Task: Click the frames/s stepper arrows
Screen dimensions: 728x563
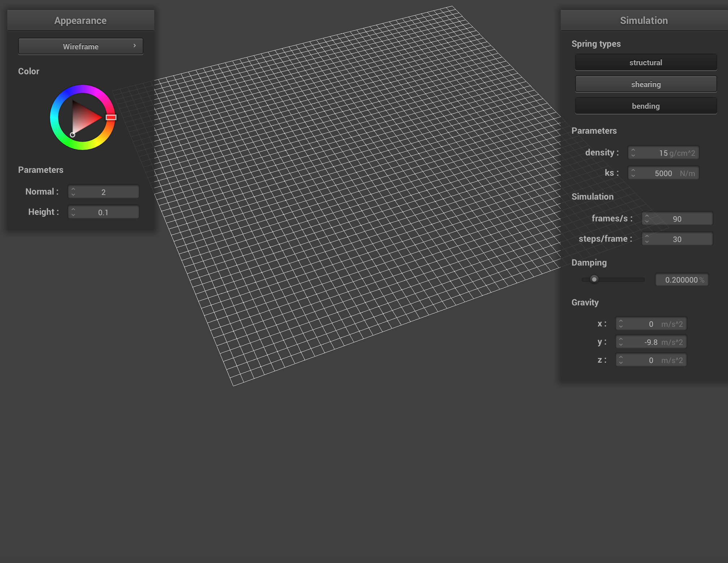Action: click(647, 219)
